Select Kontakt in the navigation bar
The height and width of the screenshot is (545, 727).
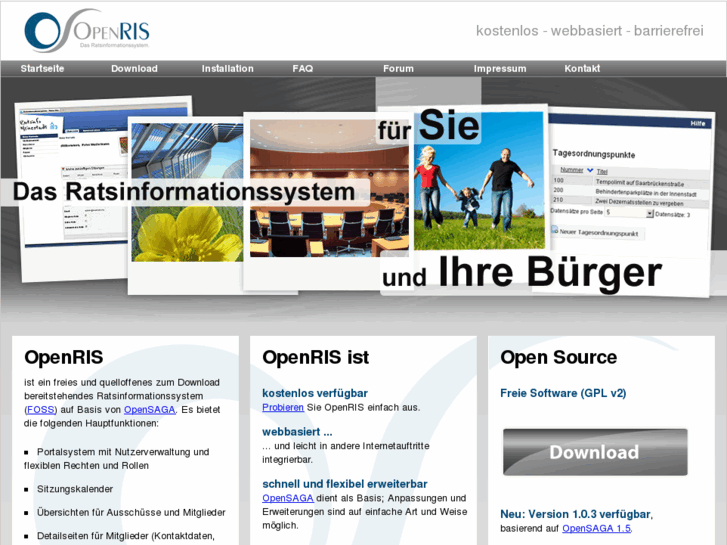point(582,69)
